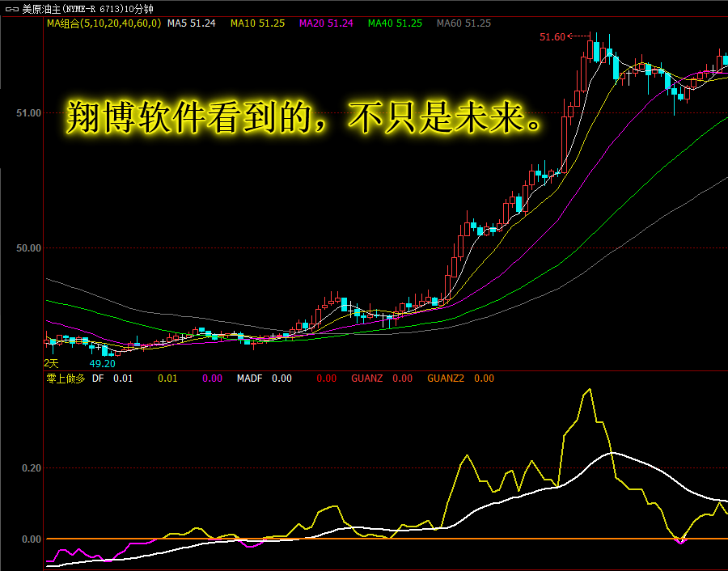Click the GUANZ2 0.00 indicator value
Screen dimensions: 728x571
pos(460,379)
